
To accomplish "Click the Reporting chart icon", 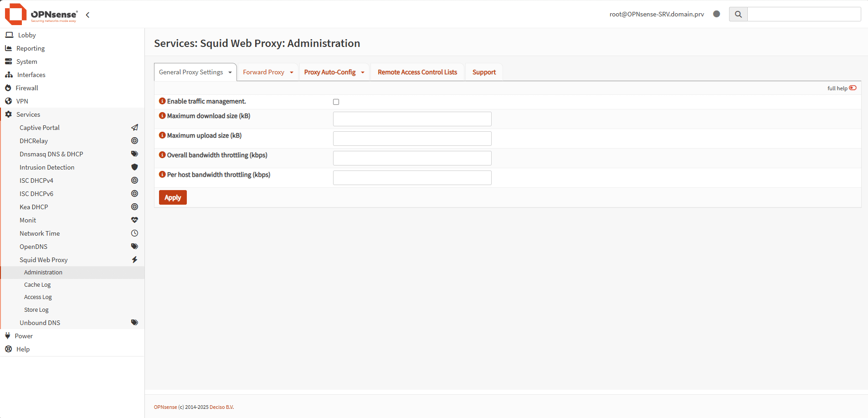I will [8, 48].
